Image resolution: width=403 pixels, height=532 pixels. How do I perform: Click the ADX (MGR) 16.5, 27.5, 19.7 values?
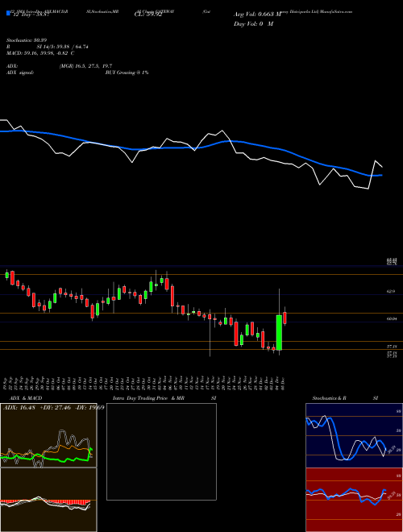click(x=85, y=66)
